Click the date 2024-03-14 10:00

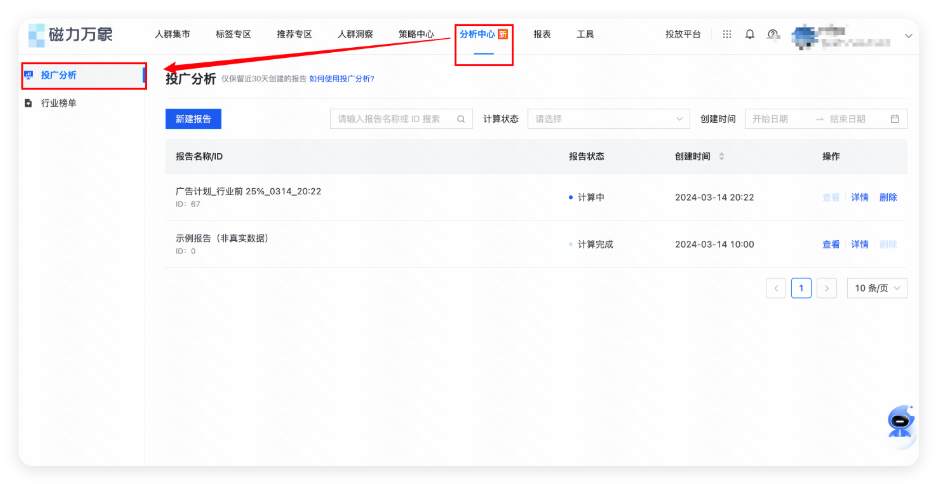[x=714, y=244]
